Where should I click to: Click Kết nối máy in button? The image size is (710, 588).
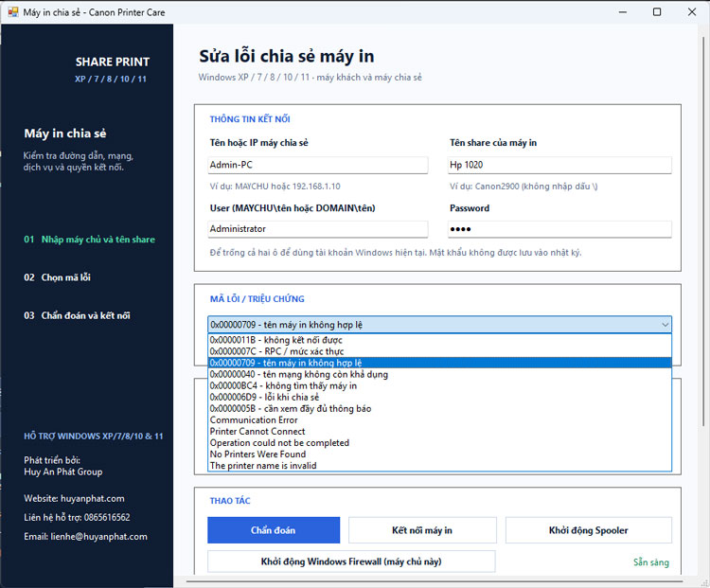click(422, 530)
